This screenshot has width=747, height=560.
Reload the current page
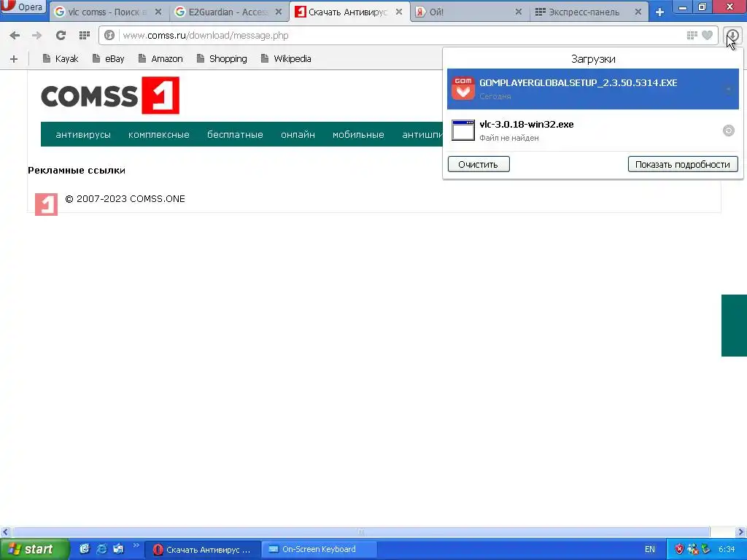(61, 35)
